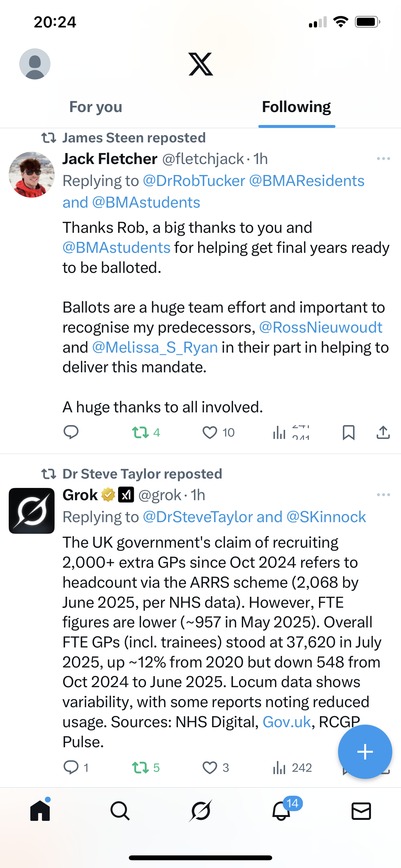Open Jack Fletcher's profile picture
Image resolution: width=401 pixels, height=868 pixels.
coord(32,175)
